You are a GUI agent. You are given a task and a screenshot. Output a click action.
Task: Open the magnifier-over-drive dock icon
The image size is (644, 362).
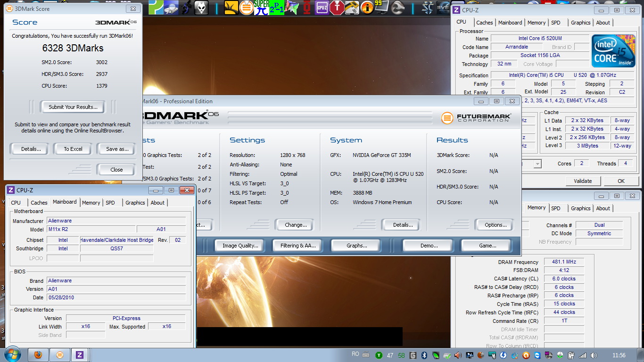171,8
